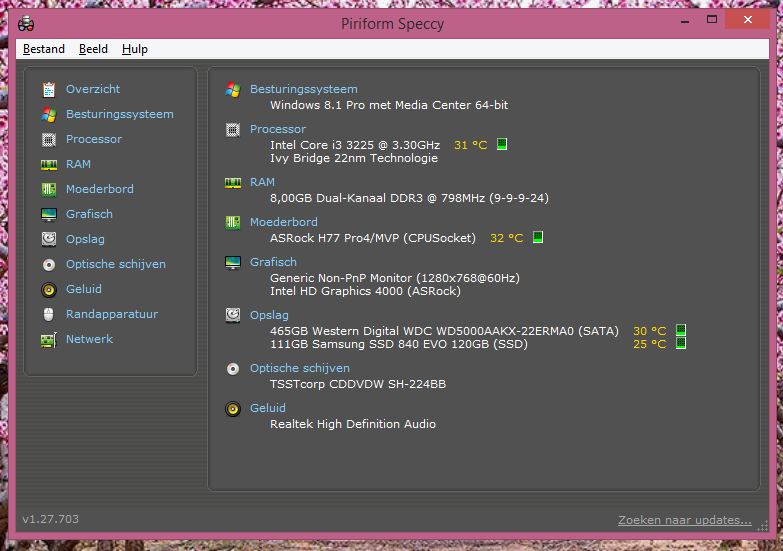Open Randapparatuur in the sidebar
783x551 pixels.
pyautogui.click(x=112, y=314)
